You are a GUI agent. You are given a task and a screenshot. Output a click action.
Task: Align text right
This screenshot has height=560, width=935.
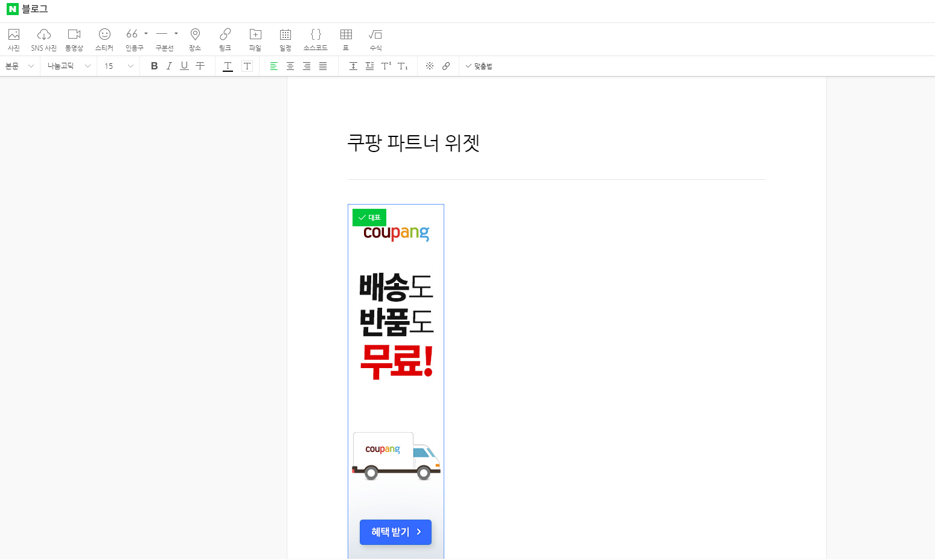(307, 66)
